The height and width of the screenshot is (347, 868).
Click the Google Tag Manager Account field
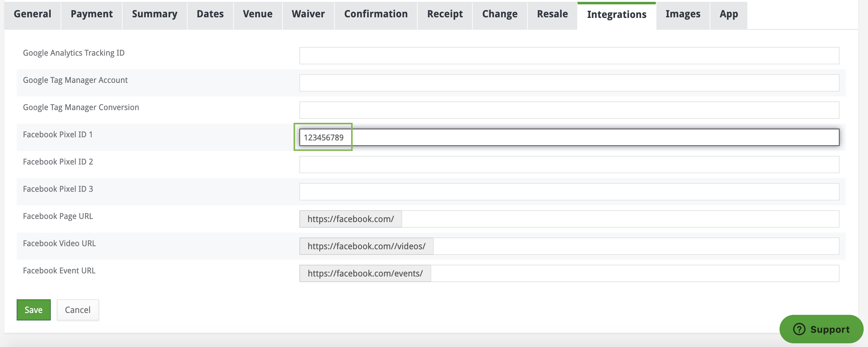coord(569,83)
